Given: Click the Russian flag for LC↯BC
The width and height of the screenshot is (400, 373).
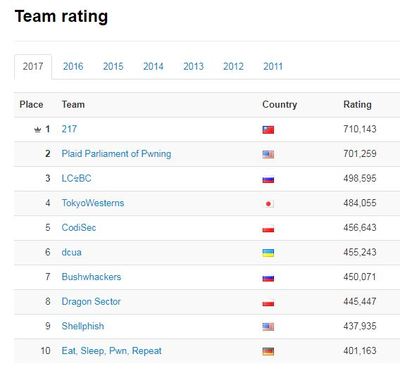Looking at the screenshot, I should [x=268, y=179].
